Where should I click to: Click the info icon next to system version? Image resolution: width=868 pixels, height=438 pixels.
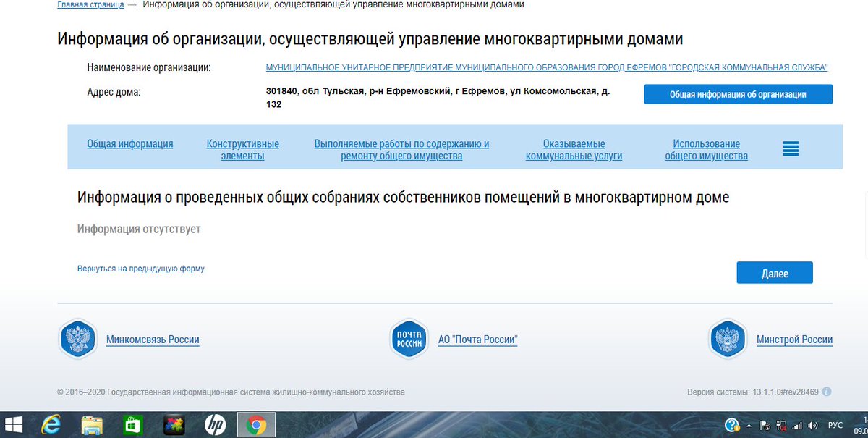coord(827,392)
